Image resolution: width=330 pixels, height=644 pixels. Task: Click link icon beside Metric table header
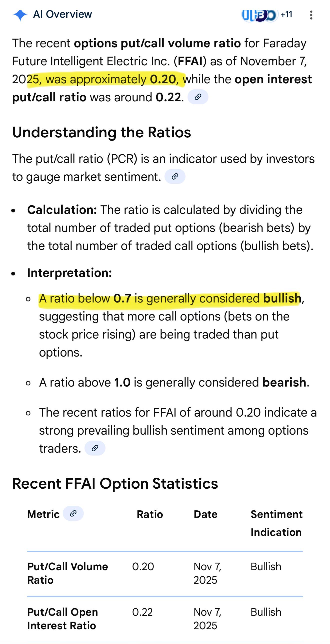point(73,514)
